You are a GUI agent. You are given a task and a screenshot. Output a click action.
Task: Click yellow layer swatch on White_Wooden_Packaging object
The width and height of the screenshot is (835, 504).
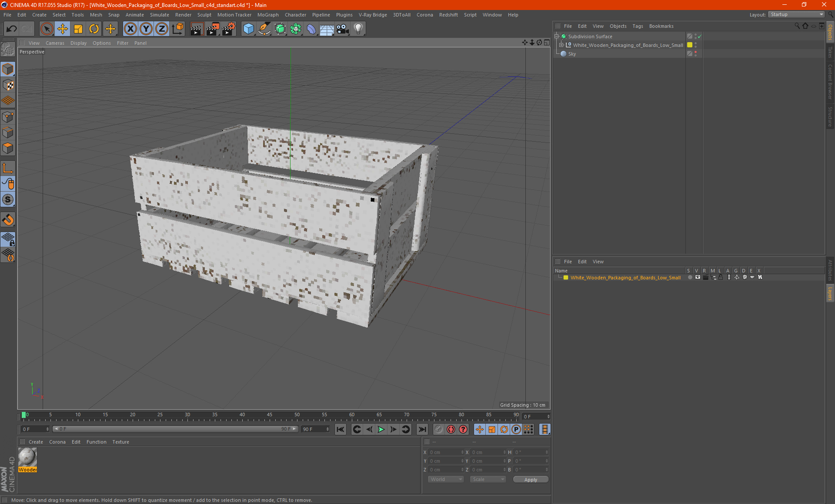point(690,45)
